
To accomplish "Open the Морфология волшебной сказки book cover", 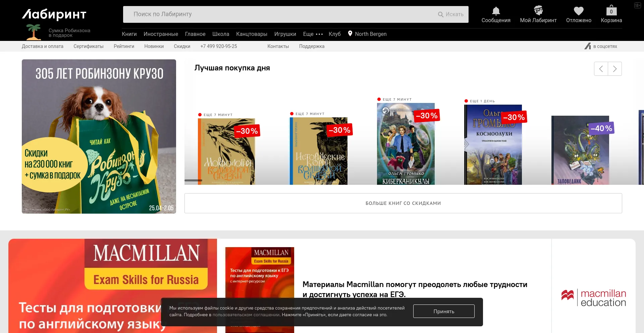I will click(226, 151).
